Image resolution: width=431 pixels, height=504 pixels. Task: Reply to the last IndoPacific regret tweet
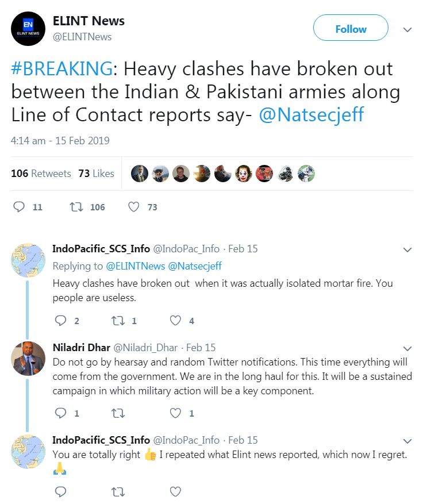tap(61, 491)
